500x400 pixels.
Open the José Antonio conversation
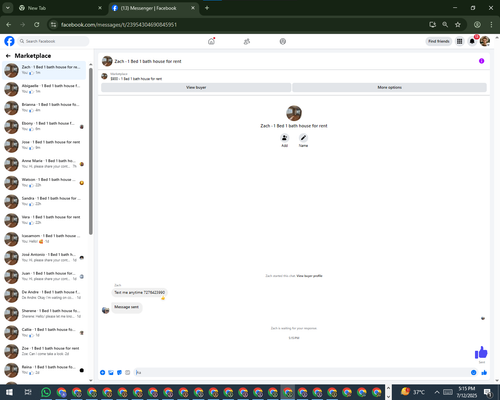44,257
